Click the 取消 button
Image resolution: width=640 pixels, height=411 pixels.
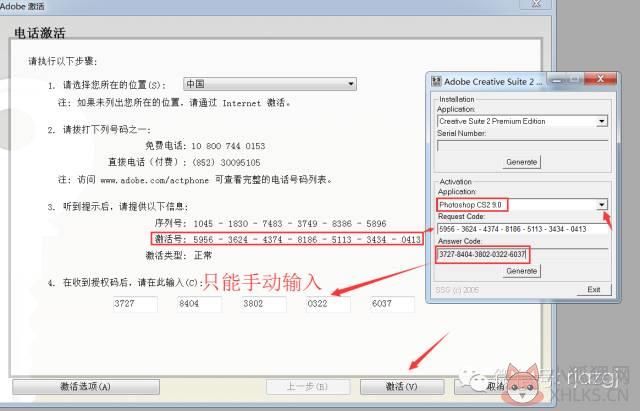pyautogui.click(x=496, y=387)
